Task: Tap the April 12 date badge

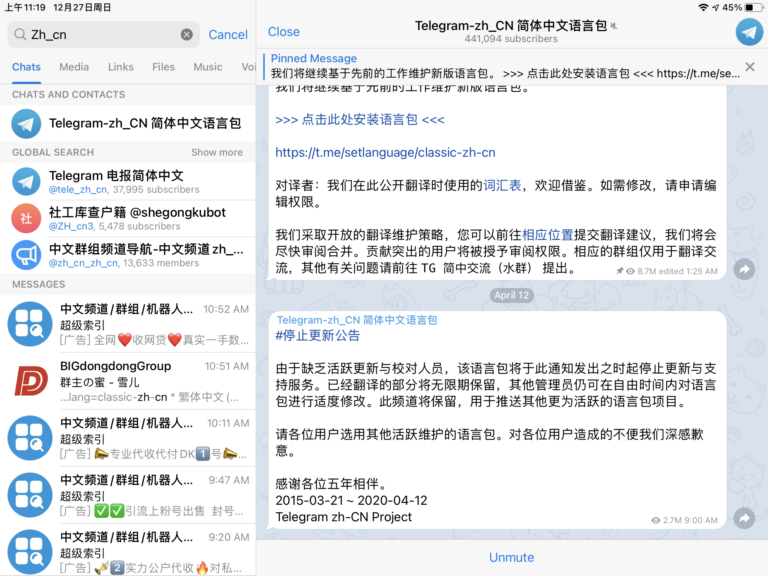Action: 511,295
